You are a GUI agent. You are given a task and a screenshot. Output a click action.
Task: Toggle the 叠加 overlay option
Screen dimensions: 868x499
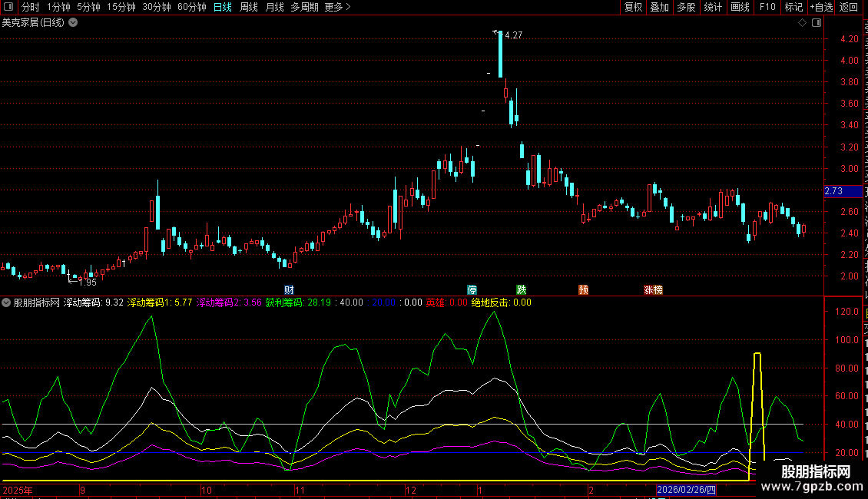click(659, 8)
